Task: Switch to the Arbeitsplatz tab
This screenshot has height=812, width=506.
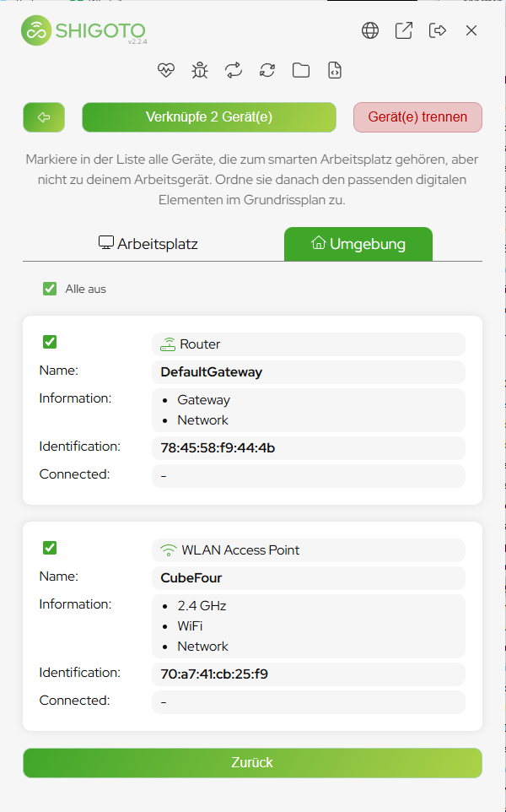Action: [x=148, y=244]
